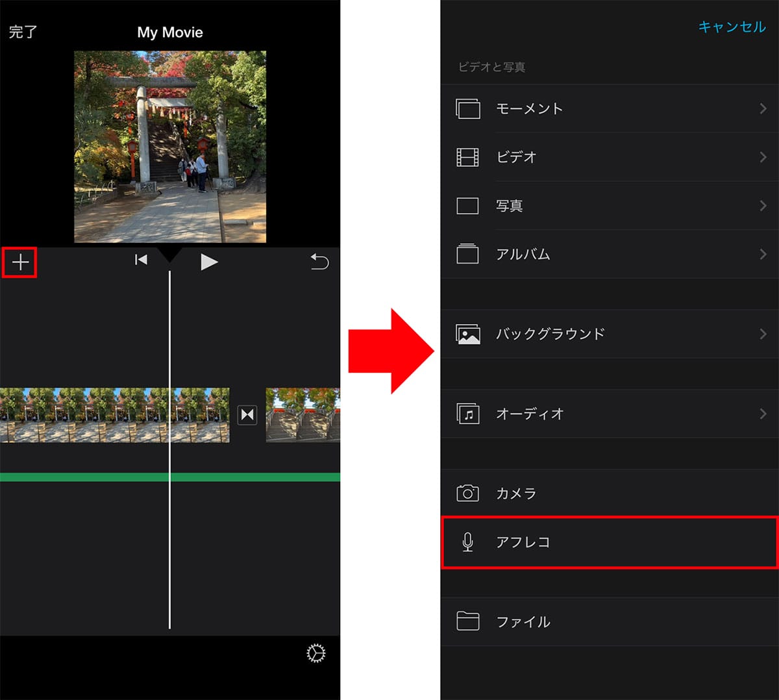Undo the last edit

coord(319,262)
